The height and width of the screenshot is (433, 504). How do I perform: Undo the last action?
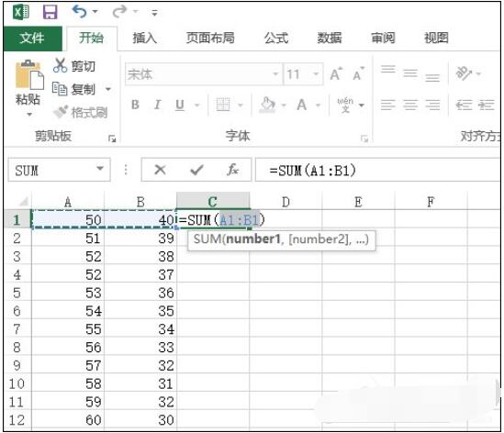coord(79,12)
